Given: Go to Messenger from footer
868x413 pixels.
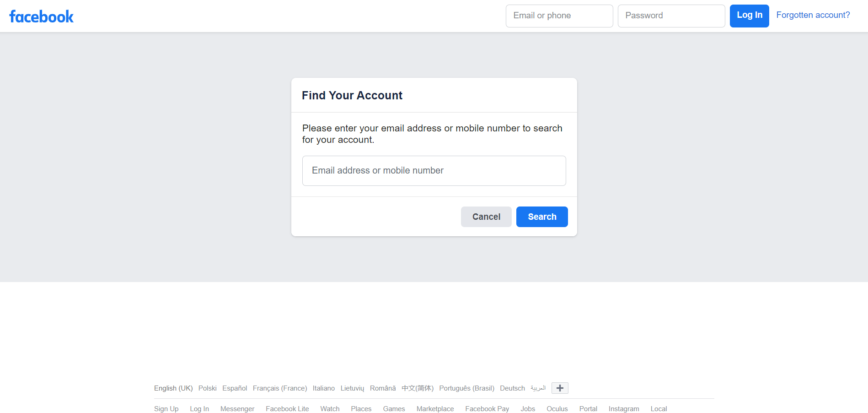Looking at the screenshot, I should click(x=237, y=409).
